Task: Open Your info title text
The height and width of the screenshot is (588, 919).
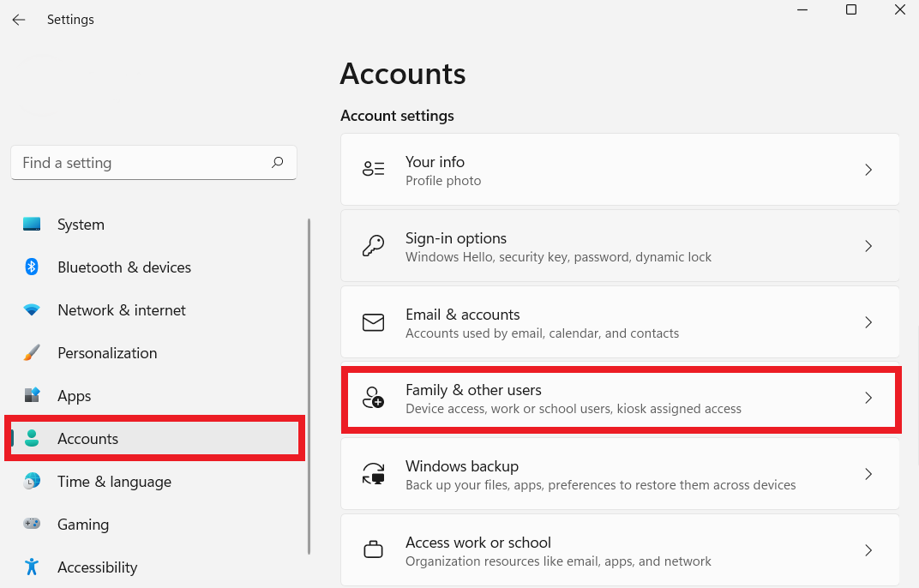Action: 435,162
